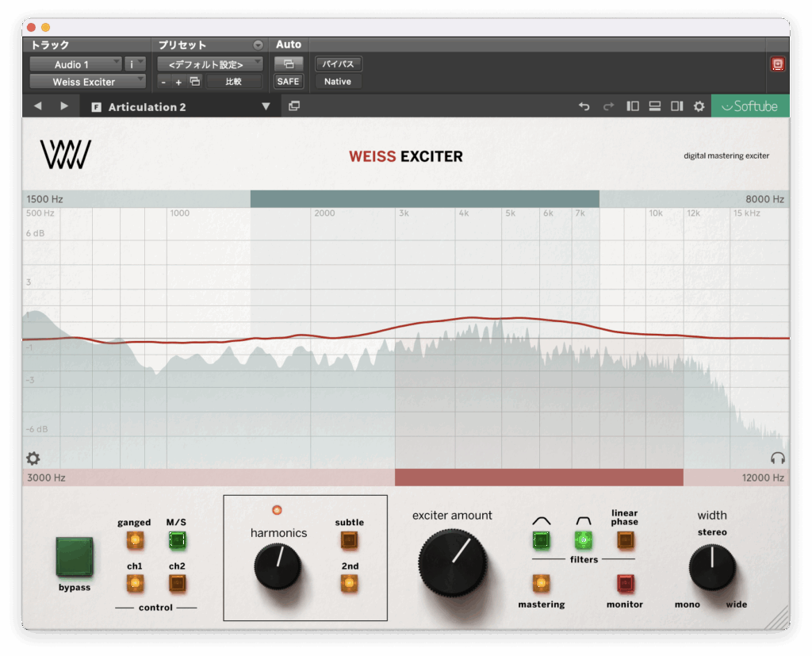The height and width of the screenshot is (656, 812).
Task: Open the Weiss Exciter insert selector
Action: [x=87, y=82]
